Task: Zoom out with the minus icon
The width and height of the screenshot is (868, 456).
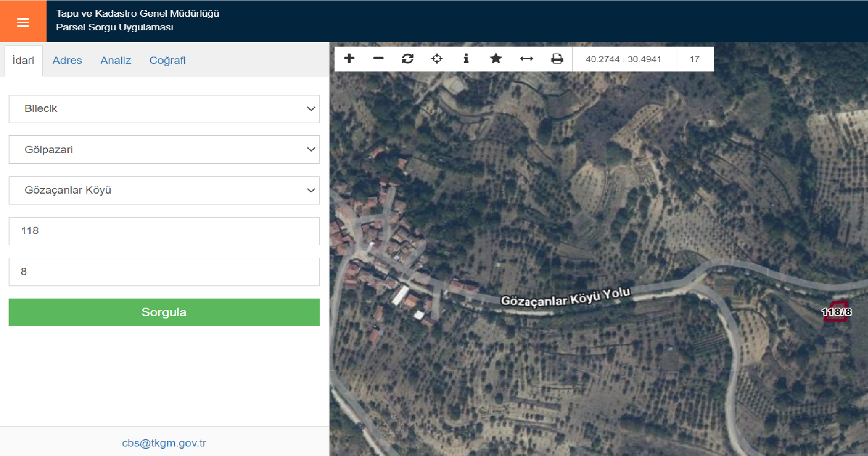Action: 378,59
